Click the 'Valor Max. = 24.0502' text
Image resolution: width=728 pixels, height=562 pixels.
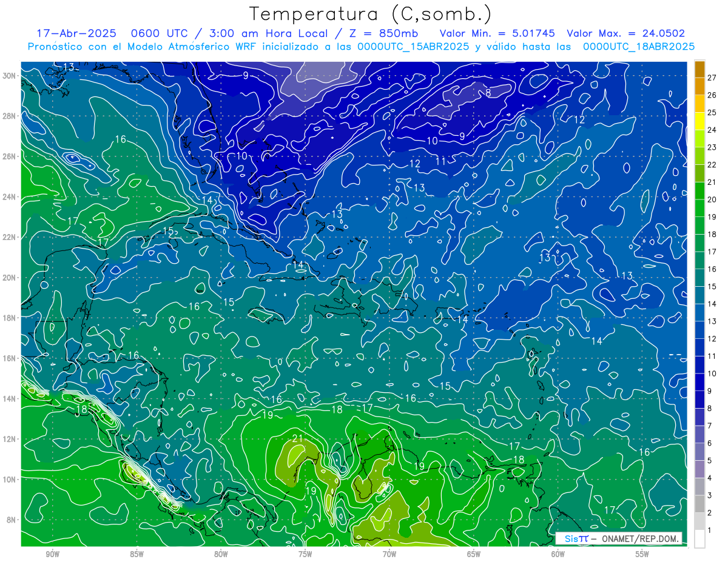pyautogui.click(x=625, y=33)
